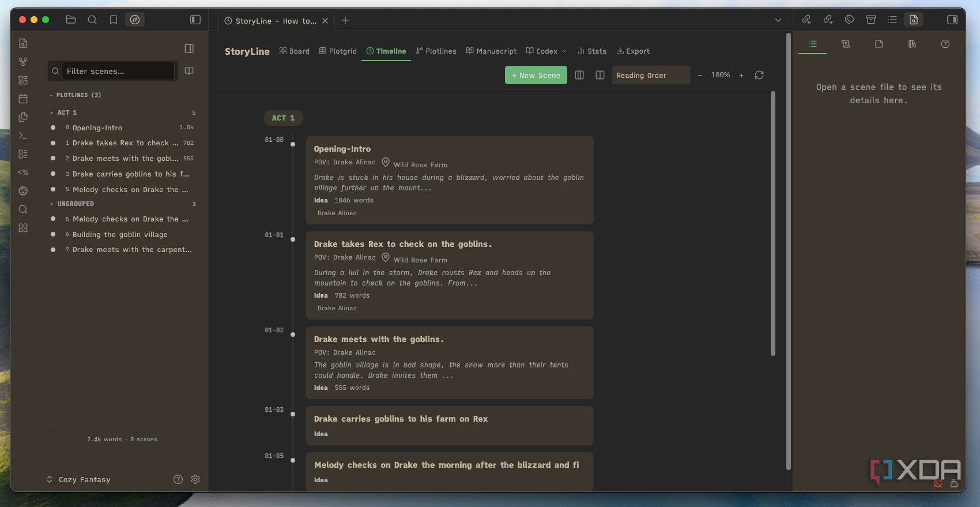Image resolution: width=980 pixels, height=507 pixels.
Task: Focus the Filter scenes input field
Action: [x=118, y=71]
